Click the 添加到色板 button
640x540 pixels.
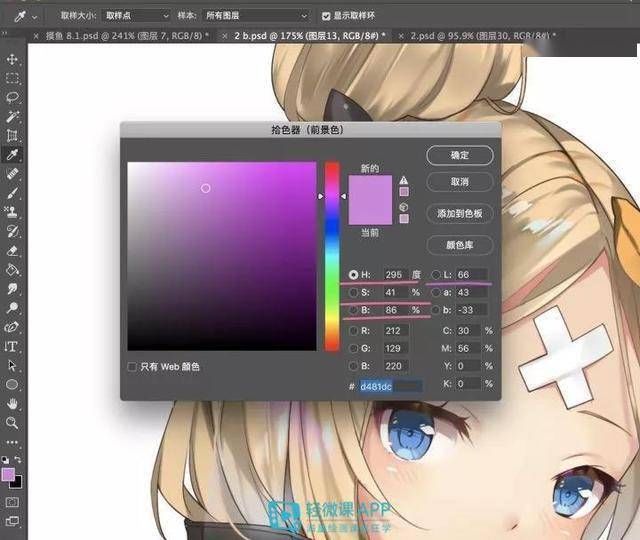[x=460, y=213]
